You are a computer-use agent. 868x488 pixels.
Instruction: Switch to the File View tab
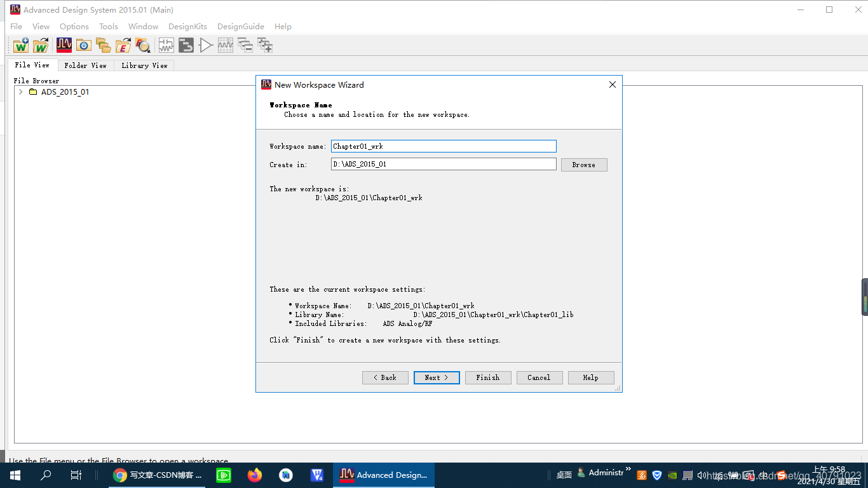click(32, 65)
